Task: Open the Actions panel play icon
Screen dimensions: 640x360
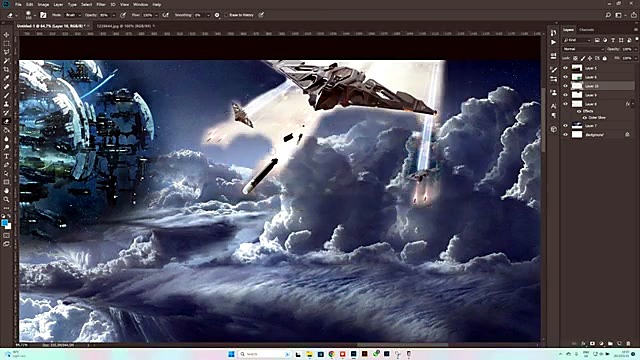Action: (553, 42)
